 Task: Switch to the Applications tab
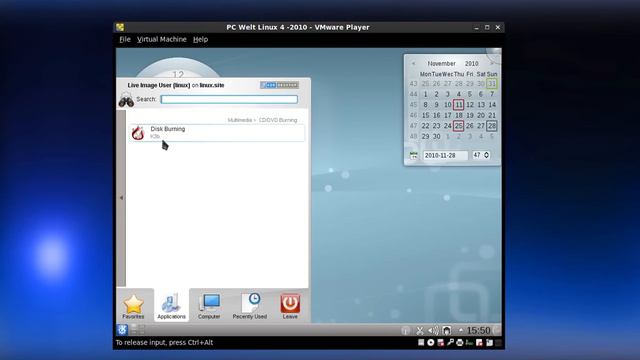click(171, 306)
